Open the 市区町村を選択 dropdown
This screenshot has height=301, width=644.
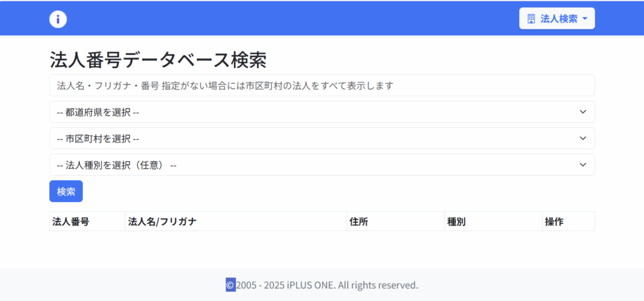pos(322,138)
